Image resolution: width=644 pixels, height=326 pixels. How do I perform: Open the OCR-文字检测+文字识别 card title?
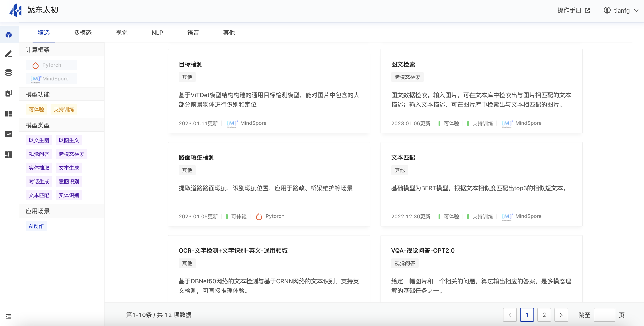(x=233, y=251)
